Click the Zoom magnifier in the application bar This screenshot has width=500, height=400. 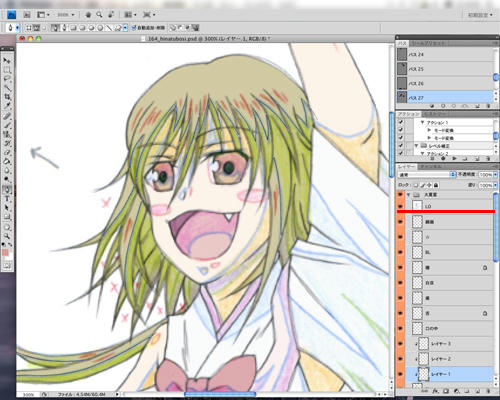[99, 15]
